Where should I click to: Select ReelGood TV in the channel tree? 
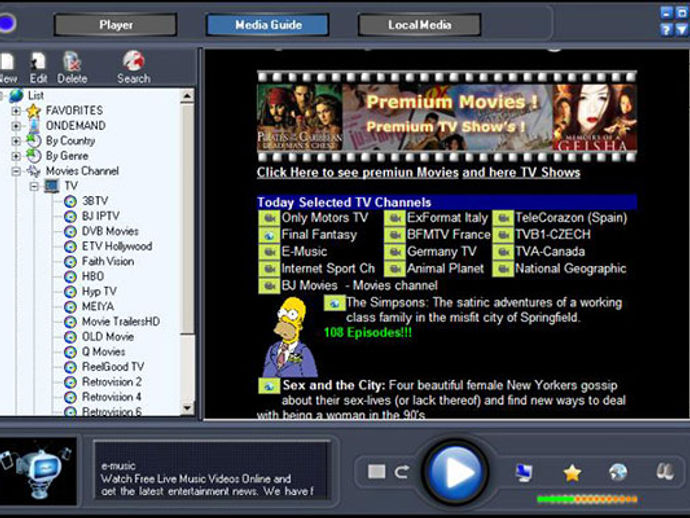pos(113,367)
